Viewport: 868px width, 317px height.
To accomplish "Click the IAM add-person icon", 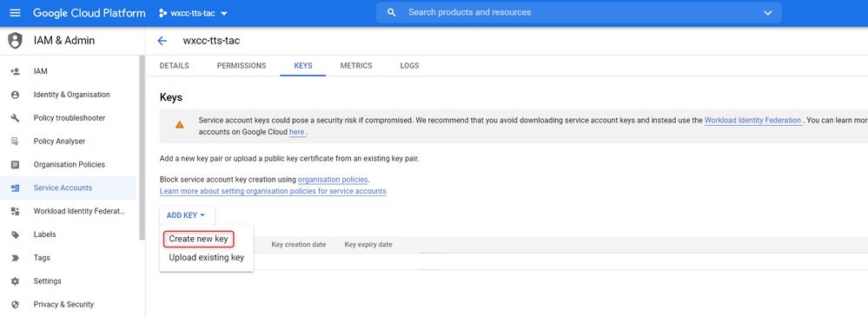I will [x=15, y=71].
